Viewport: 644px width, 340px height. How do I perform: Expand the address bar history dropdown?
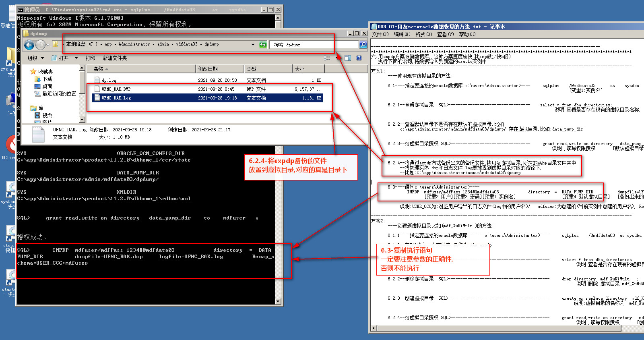(253, 45)
